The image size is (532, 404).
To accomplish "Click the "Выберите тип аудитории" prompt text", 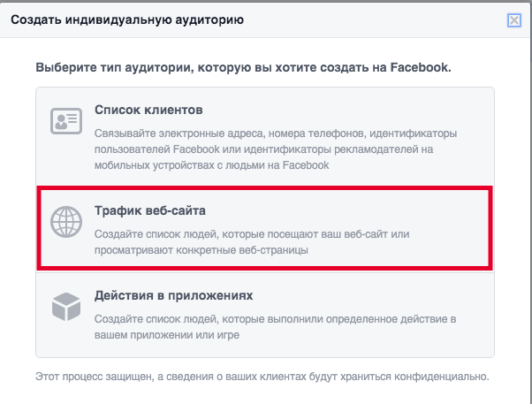I will [243, 67].
